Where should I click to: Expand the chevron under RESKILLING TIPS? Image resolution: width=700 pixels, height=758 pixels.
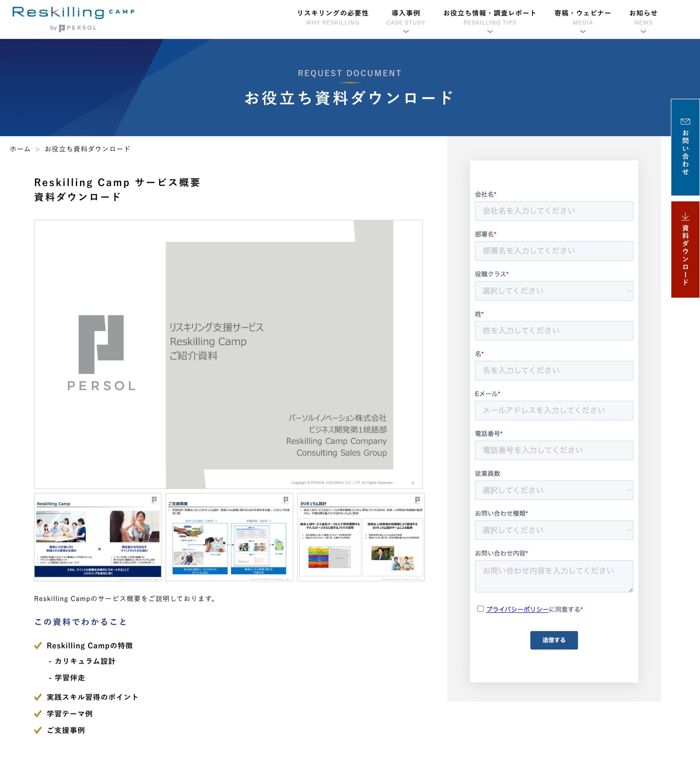pos(490,31)
